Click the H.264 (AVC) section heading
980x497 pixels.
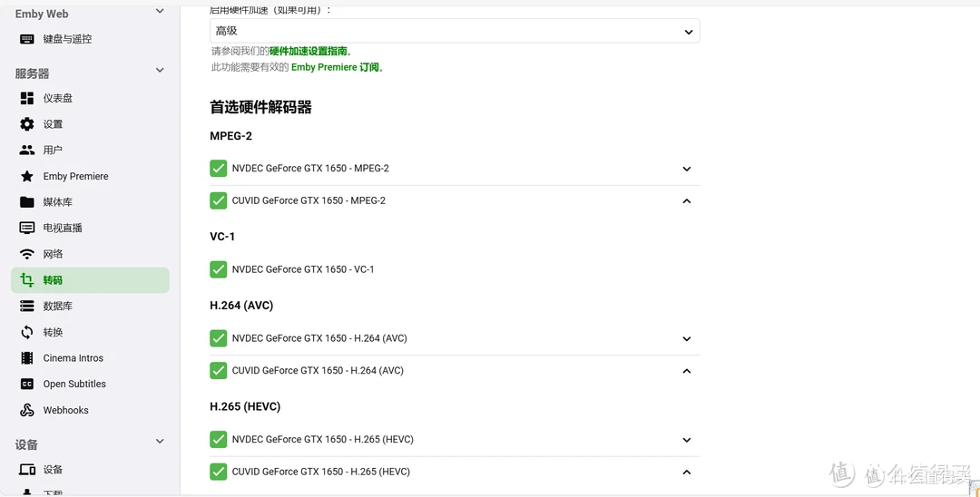(241, 306)
